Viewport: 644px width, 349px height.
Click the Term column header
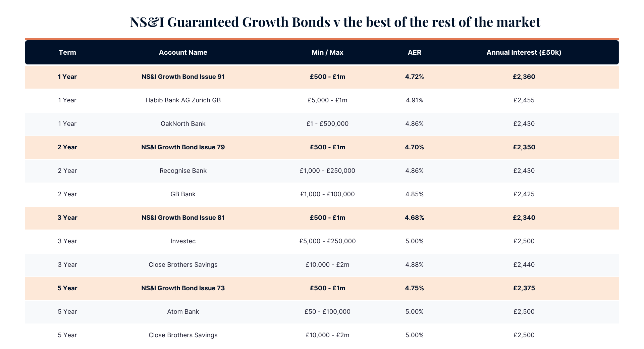coord(67,52)
